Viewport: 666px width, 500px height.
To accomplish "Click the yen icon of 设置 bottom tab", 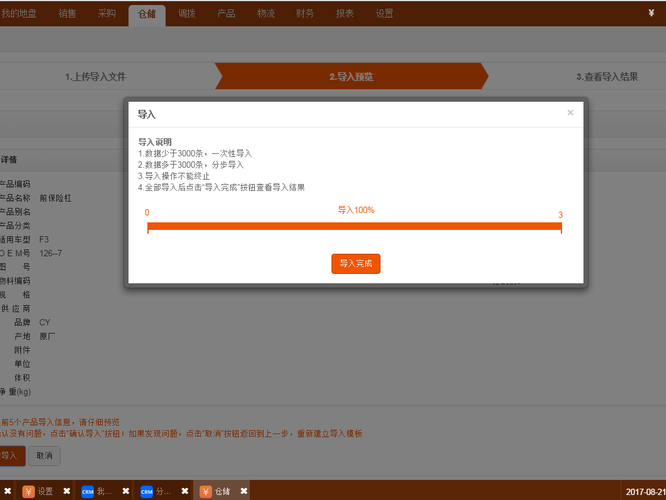I will [x=28, y=492].
